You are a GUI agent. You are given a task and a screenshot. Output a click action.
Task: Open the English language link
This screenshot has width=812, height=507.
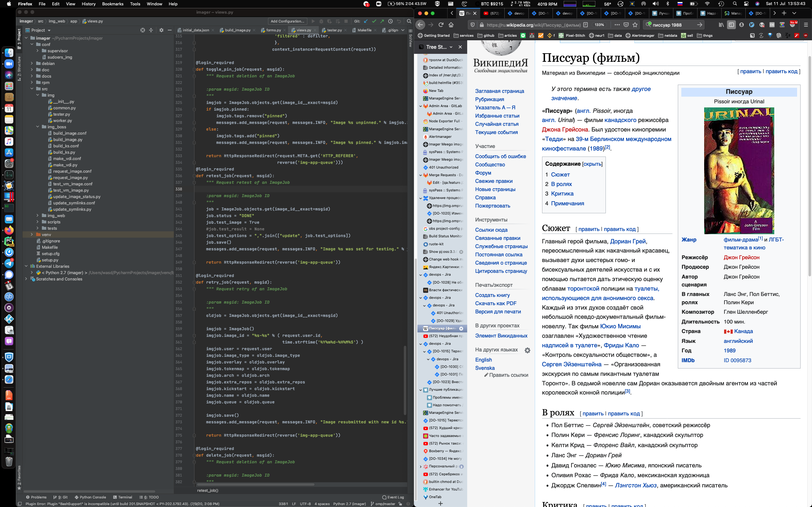coord(483,360)
